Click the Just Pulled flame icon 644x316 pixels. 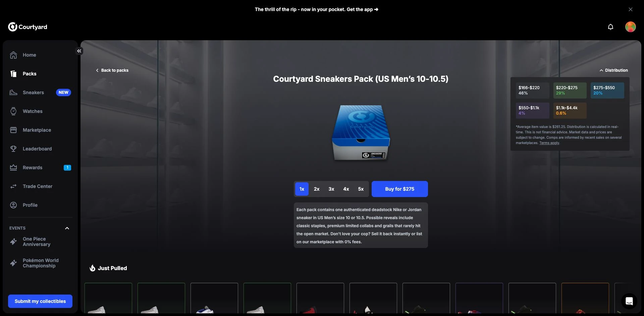click(92, 268)
